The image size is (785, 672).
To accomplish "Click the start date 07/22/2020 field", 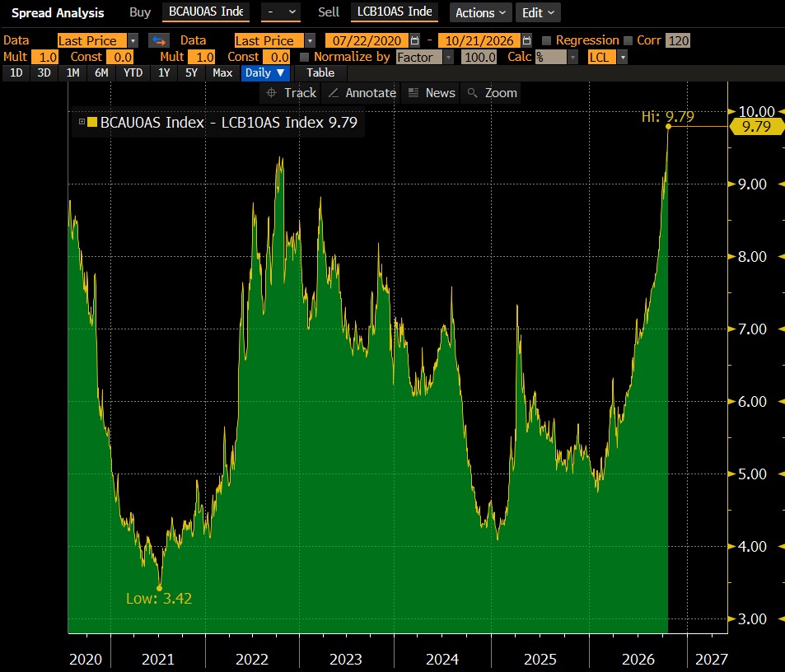I will point(367,40).
